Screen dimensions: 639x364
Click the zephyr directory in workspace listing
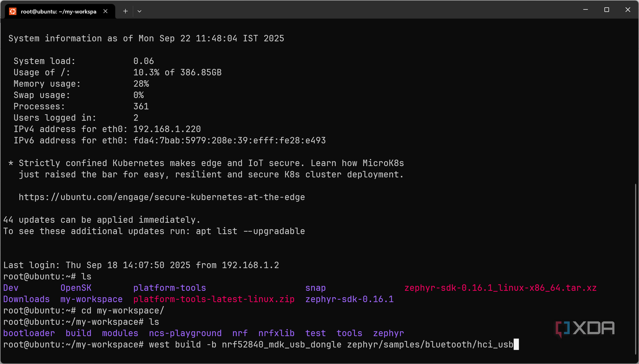point(388,333)
